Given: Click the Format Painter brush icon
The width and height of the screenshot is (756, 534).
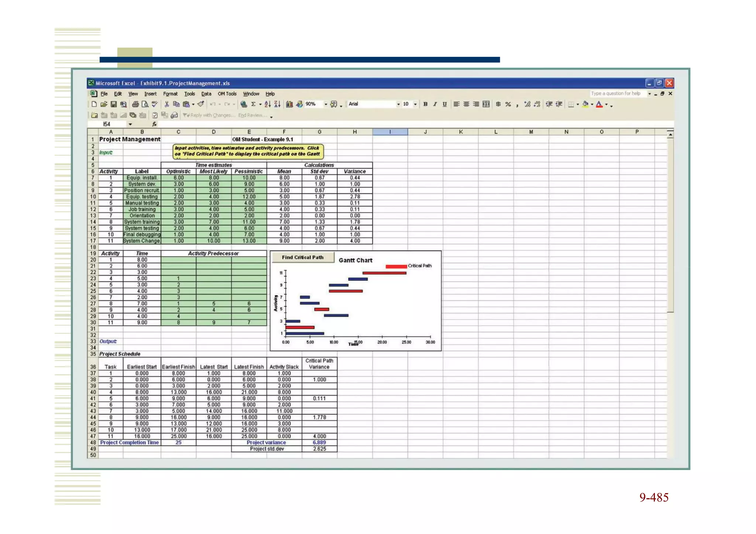Looking at the screenshot, I should [x=201, y=104].
